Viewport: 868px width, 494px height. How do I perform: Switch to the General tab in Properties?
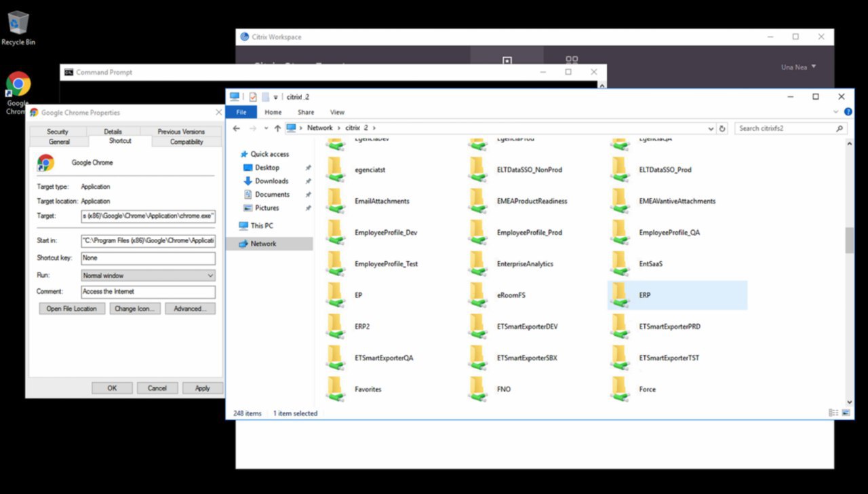[x=60, y=142]
